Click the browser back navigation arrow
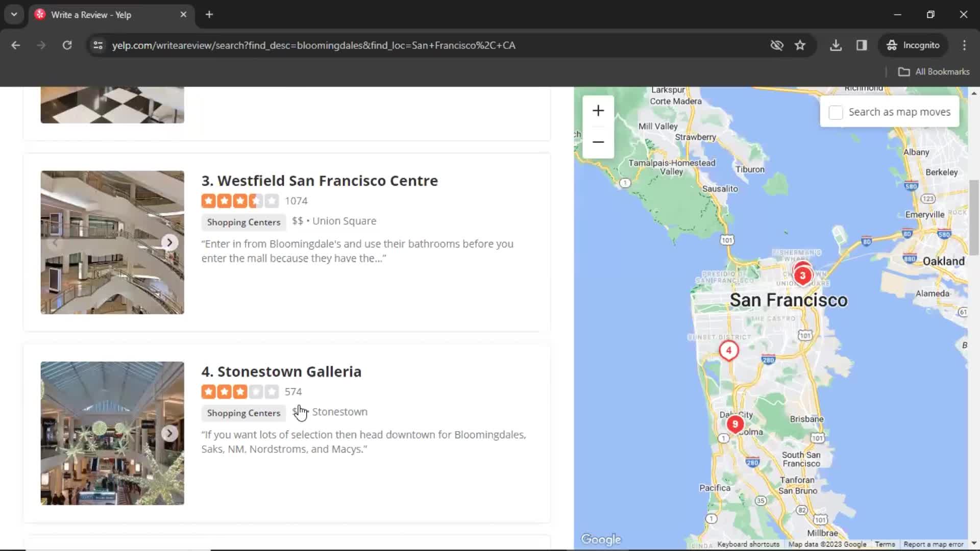Image resolution: width=980 pixels, height=551 pixels. [16, 44]
